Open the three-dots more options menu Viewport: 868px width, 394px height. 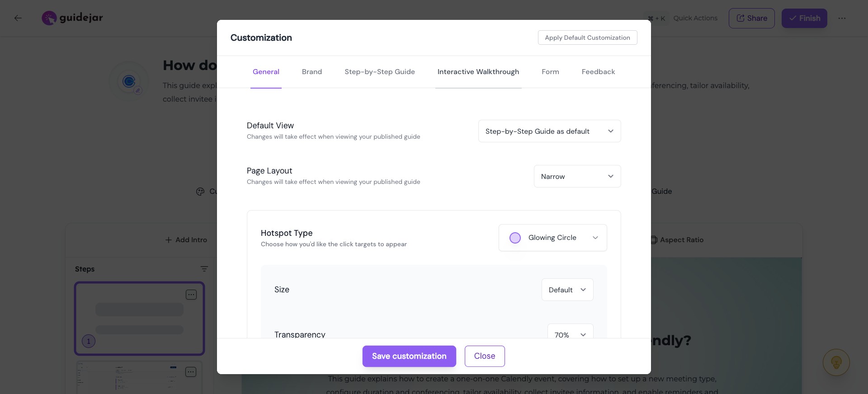coord(842,18)
